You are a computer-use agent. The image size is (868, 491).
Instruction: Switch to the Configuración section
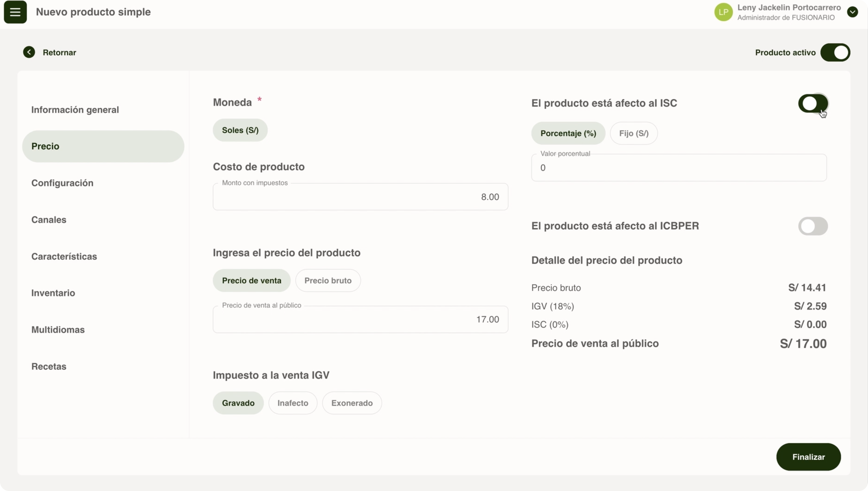pyautogui.click(x=62, y=183)
